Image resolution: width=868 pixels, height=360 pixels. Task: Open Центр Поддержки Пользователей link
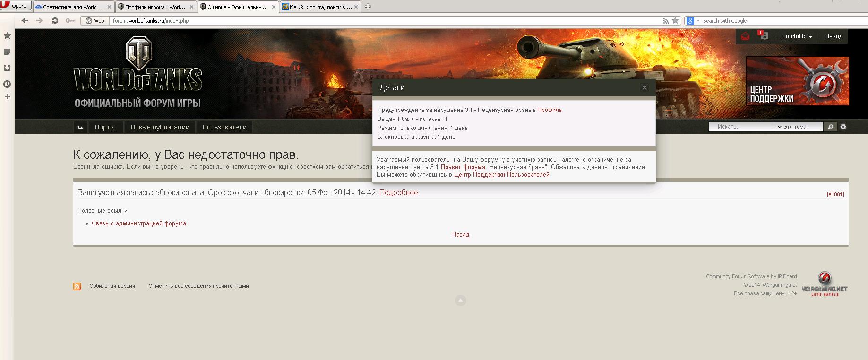coord(502,175)
